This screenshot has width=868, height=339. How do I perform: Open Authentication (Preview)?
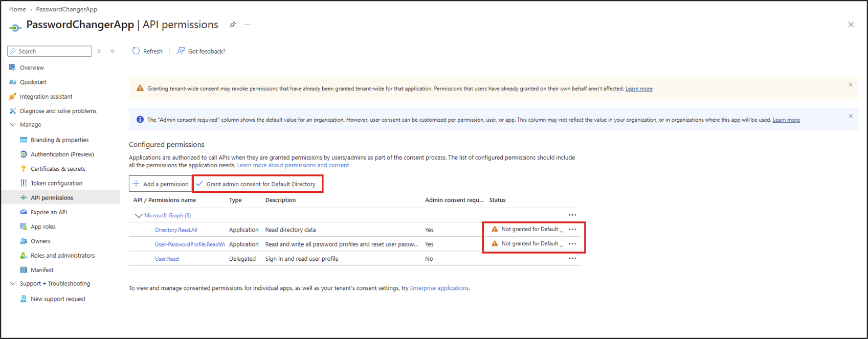pyautogui.click(x=62, y=154)
